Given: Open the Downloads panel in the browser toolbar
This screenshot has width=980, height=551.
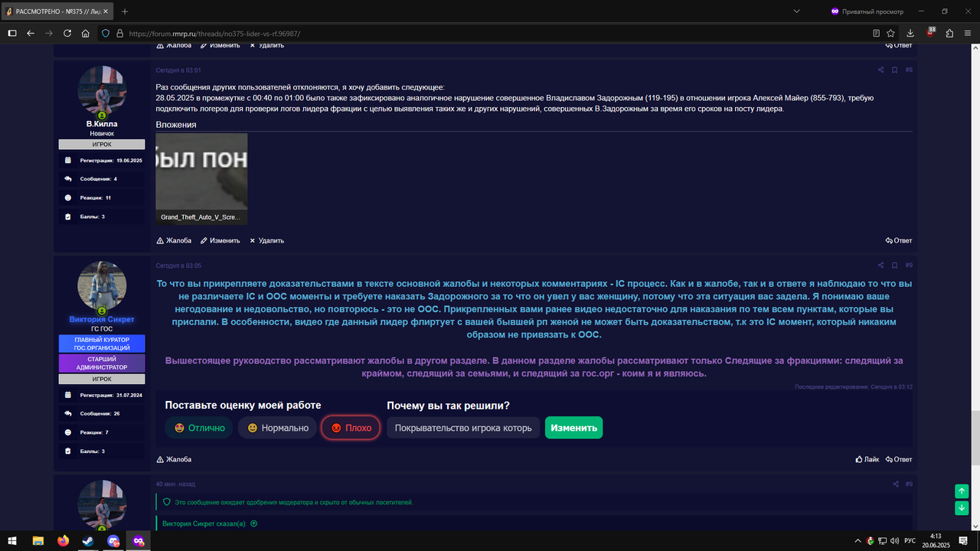Looking at the screenshot, I should coord(910,33).
